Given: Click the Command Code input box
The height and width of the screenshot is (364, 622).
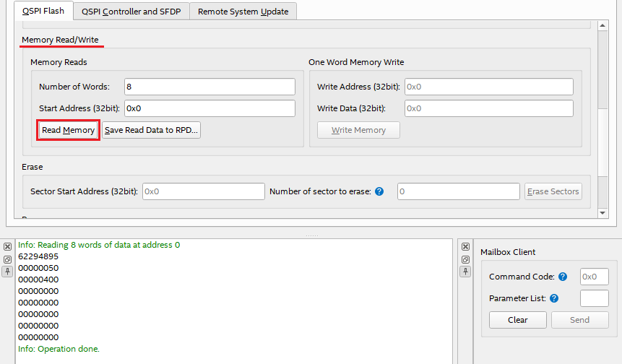Looking at the screenshot, I should (x=594, y=277).
